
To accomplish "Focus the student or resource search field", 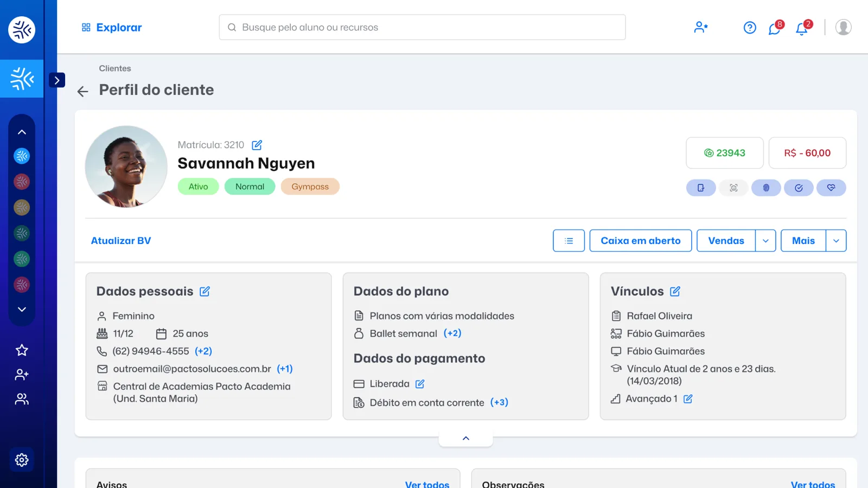I will (422, 27).
